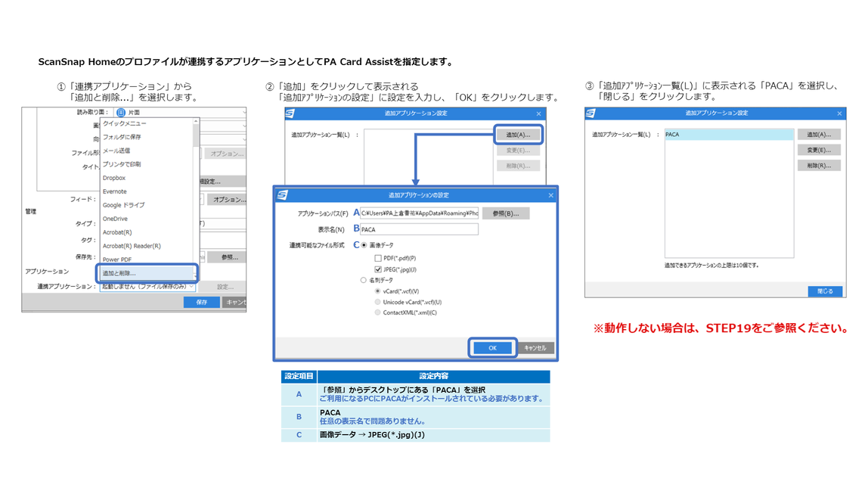
Task: Select クイックメニュー in the application list
Action: (x=125, y=123)
